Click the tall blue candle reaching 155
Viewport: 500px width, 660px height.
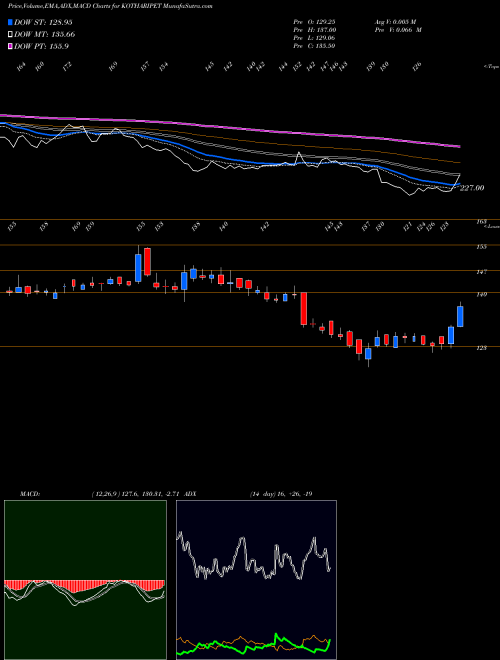(138, 267)
